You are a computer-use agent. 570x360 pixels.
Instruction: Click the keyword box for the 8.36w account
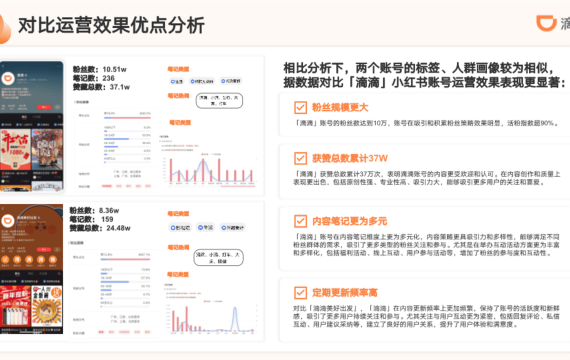tap(218, 258)
